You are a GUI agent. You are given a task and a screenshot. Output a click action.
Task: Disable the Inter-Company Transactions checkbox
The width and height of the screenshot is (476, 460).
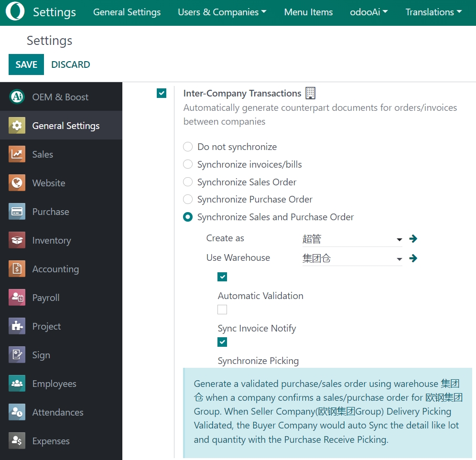click(x=162, y=93)
